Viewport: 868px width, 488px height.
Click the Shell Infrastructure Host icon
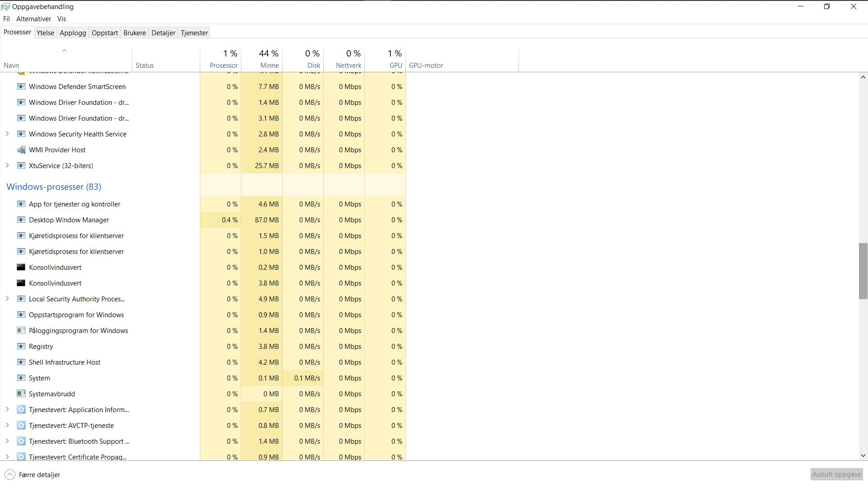click(21, 362)
